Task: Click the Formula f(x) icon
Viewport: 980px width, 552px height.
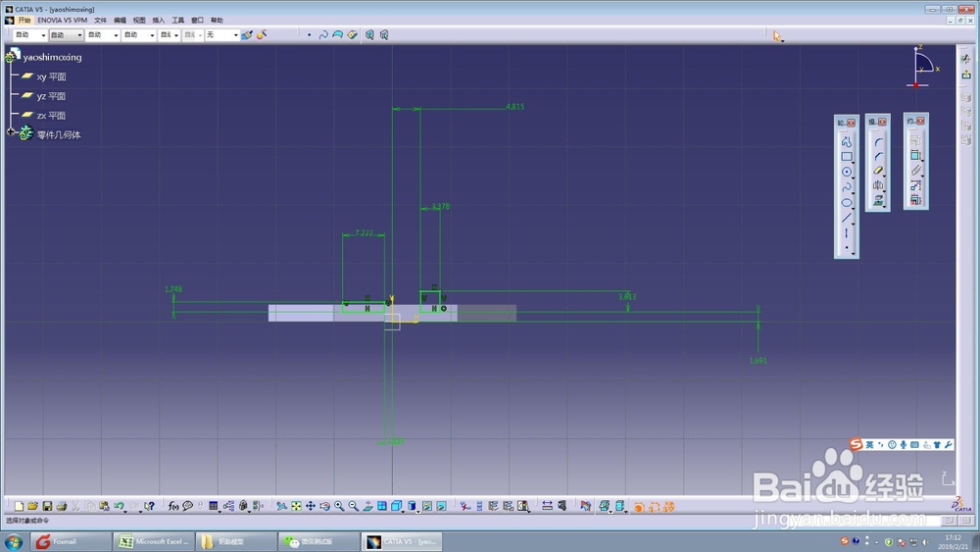Action: 173,506
